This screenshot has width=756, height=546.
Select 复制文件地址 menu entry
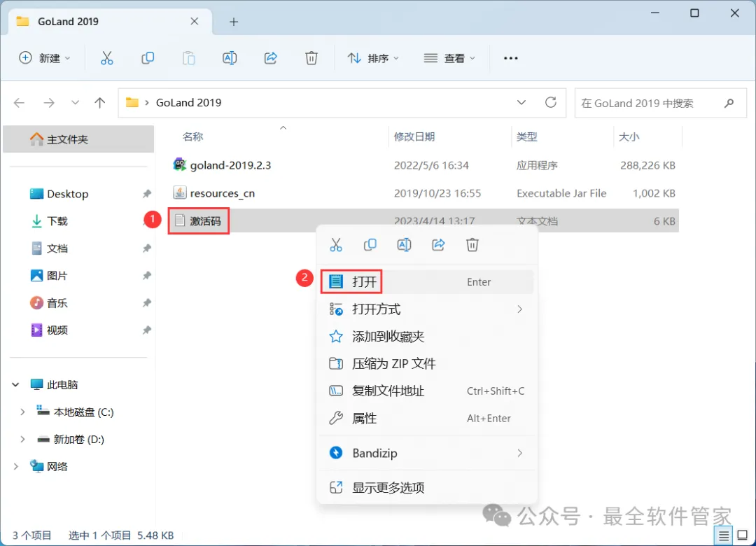(427, 391)
